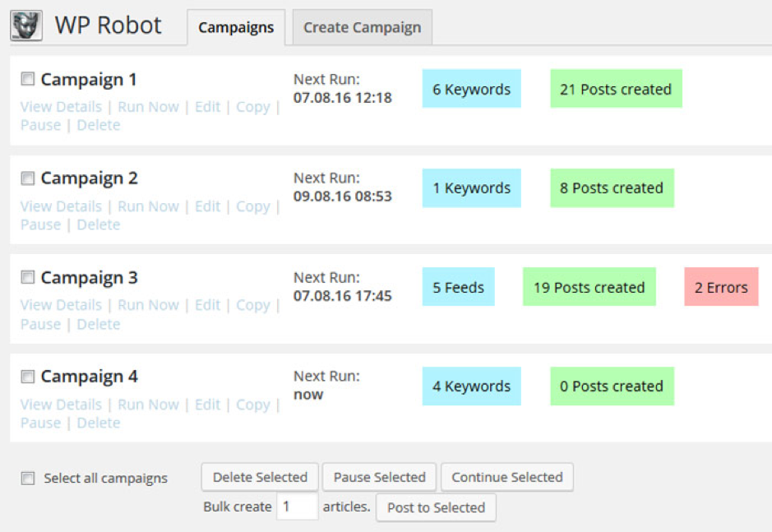Open the Campaigns tab

pyautogui.click(x=236, y=27)
